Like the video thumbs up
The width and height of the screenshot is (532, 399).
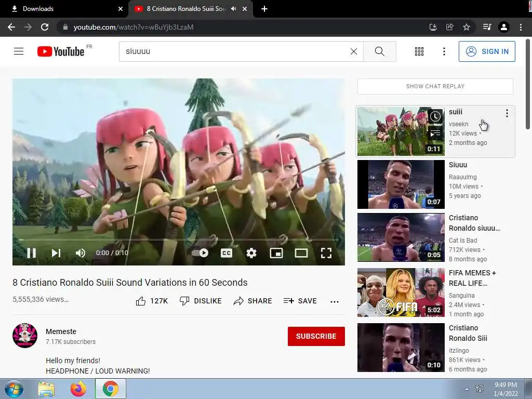pyautogui.click(x=152, y=301)
